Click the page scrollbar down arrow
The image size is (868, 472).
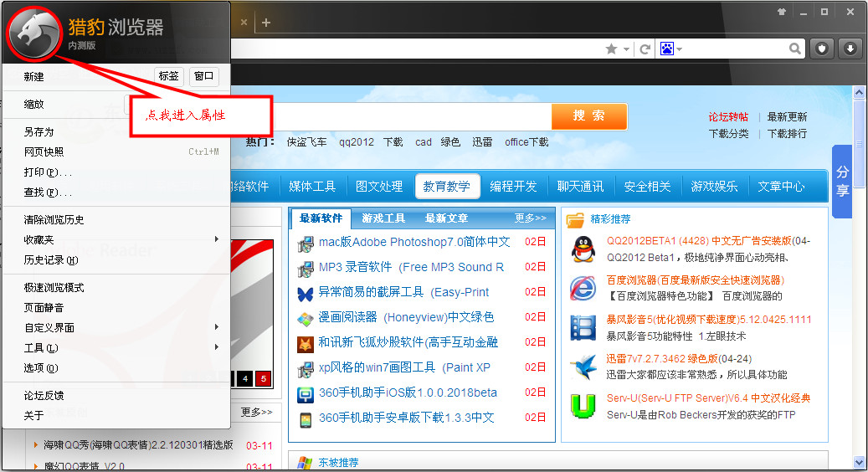tap(859, 461)
